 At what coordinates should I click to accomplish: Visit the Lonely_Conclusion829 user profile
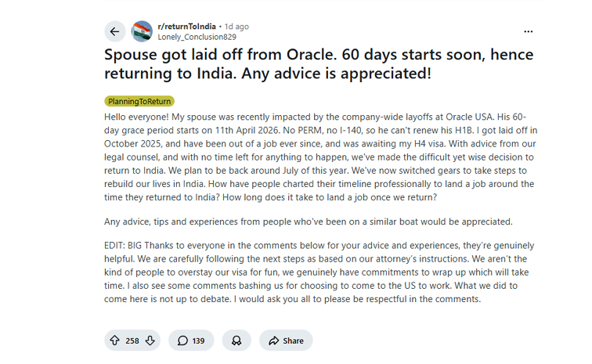(x=197, y=37)
